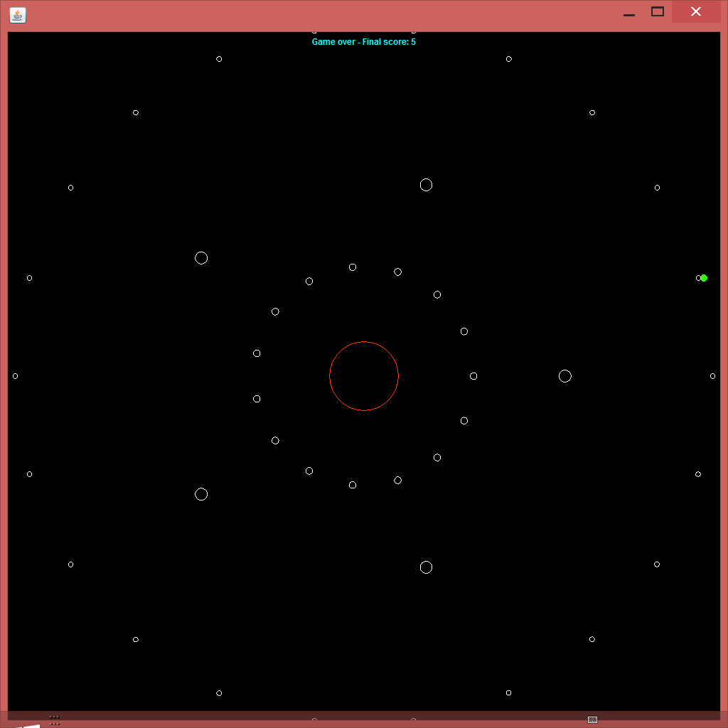Click the solid green dot

coord(704,278)
